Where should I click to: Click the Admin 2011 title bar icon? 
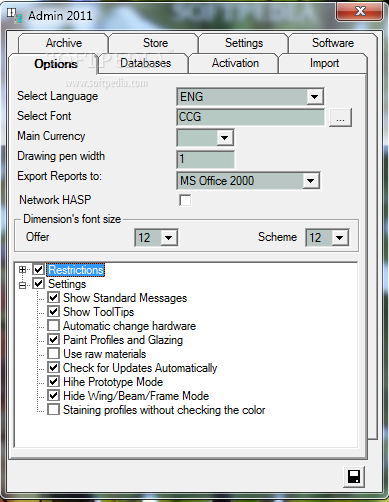pyautogui.click(x=15, y=16)
